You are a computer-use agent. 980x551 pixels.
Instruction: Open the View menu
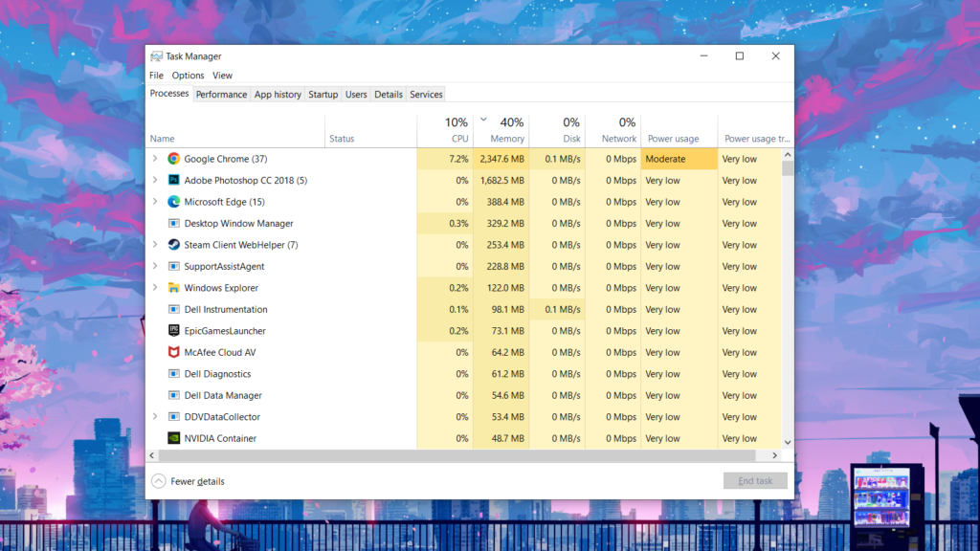tap(222, 76)
